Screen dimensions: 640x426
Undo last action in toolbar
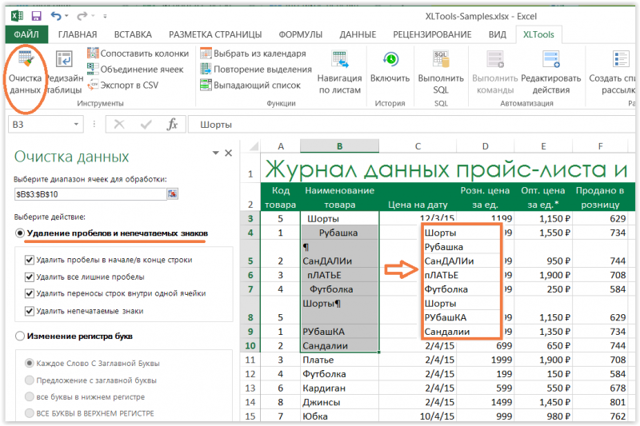(56, 16)
